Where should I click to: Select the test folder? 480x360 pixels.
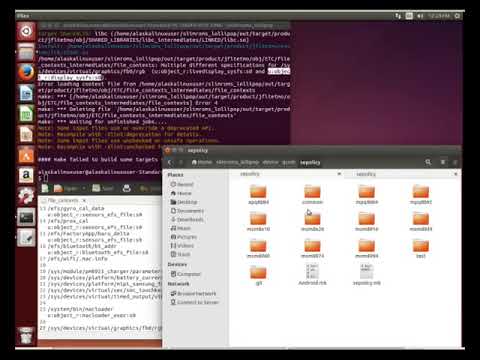pos(421,248)
